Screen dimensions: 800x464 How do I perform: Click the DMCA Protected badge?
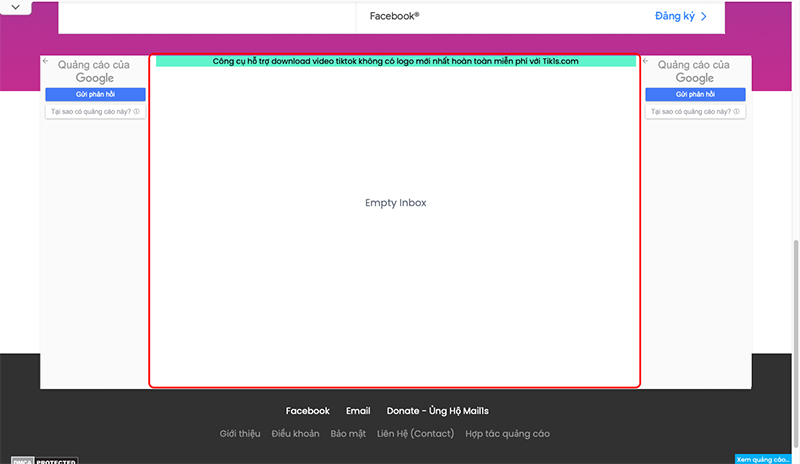[44, 460]
